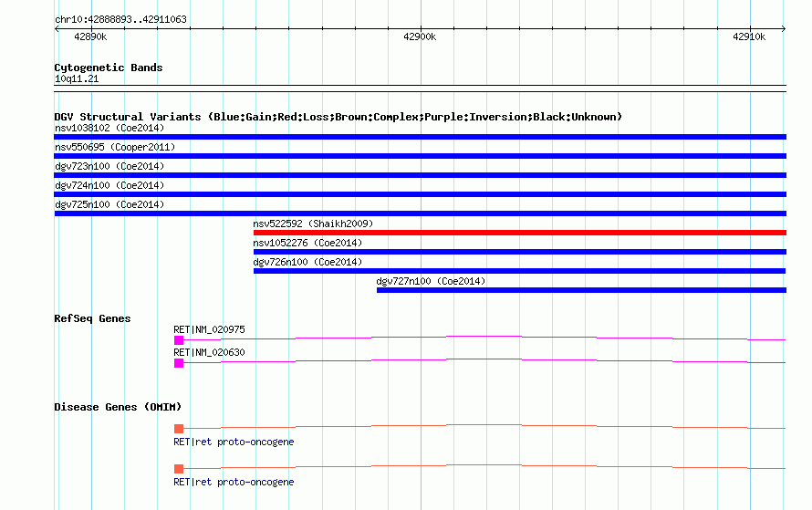
Task: Click the nsv550695 (Cooper2011) label
Action: [115, 147]
